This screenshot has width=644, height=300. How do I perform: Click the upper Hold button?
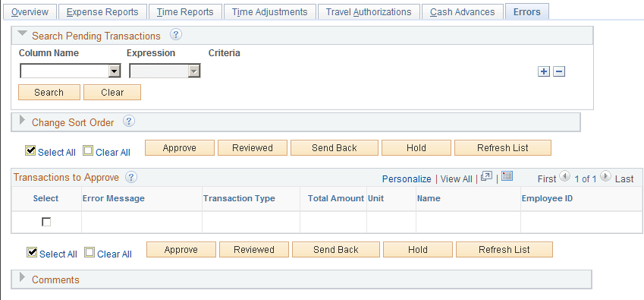(x=416, y=148)
